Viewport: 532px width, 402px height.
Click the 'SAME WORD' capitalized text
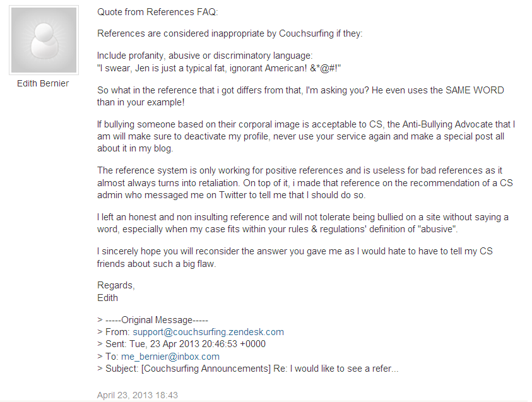pyautogui.click(x=475, y=90)
